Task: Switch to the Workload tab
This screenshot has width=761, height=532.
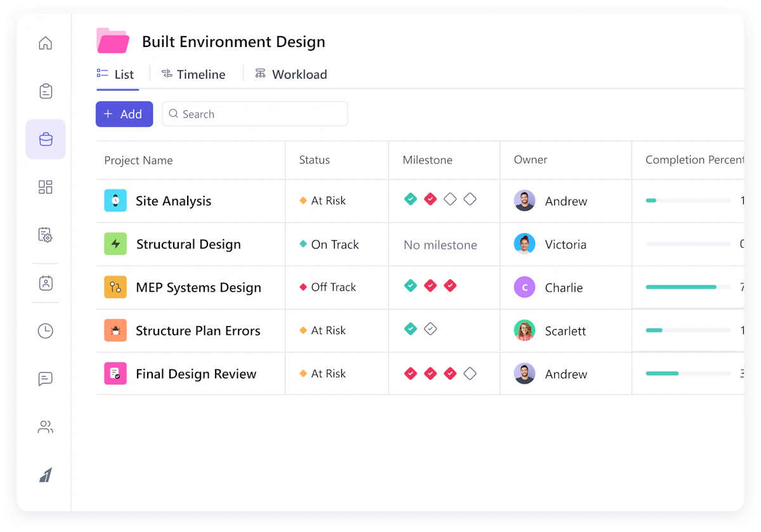Action: click(291, 74)
